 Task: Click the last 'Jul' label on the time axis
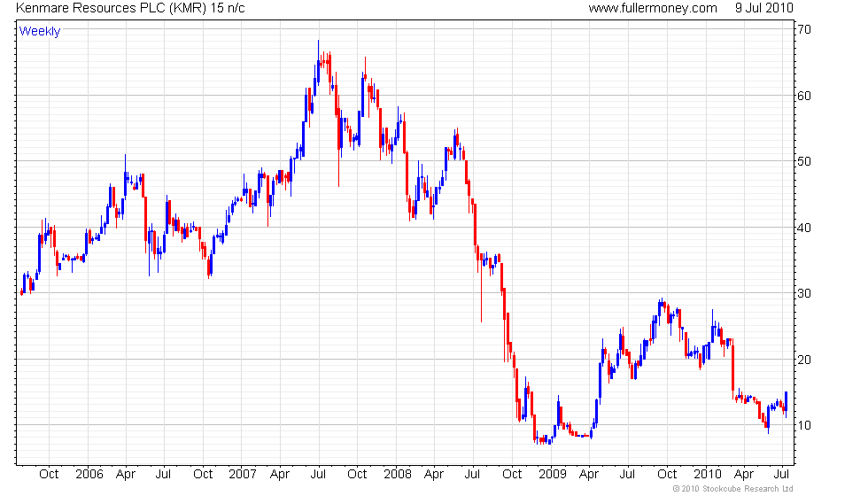(x=781, y=475)
